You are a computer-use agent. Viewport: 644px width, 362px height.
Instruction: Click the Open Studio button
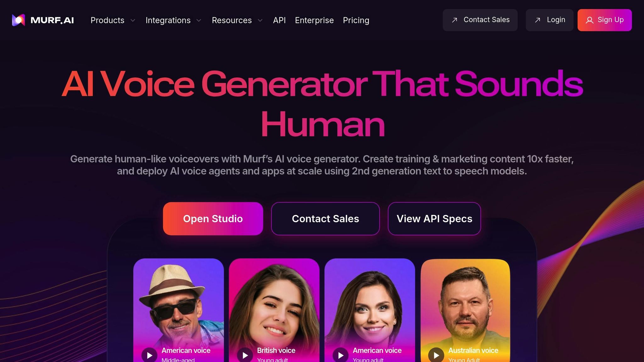[x=213, y=219]
